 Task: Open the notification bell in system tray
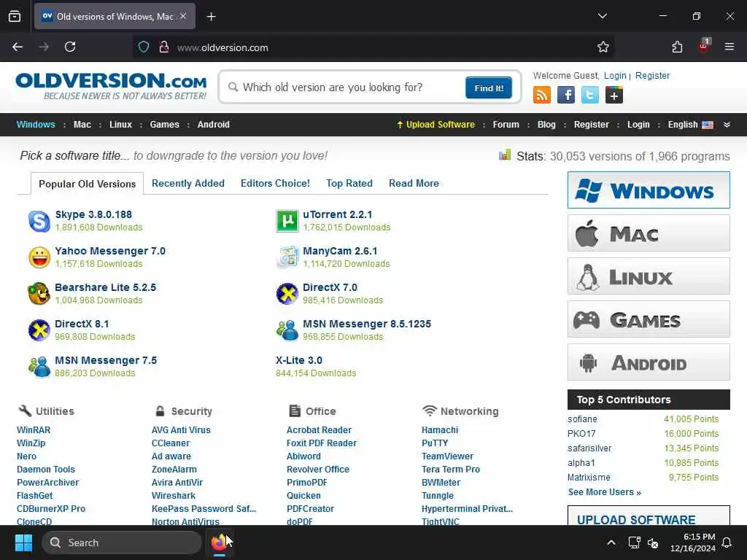tap(727, 542)
